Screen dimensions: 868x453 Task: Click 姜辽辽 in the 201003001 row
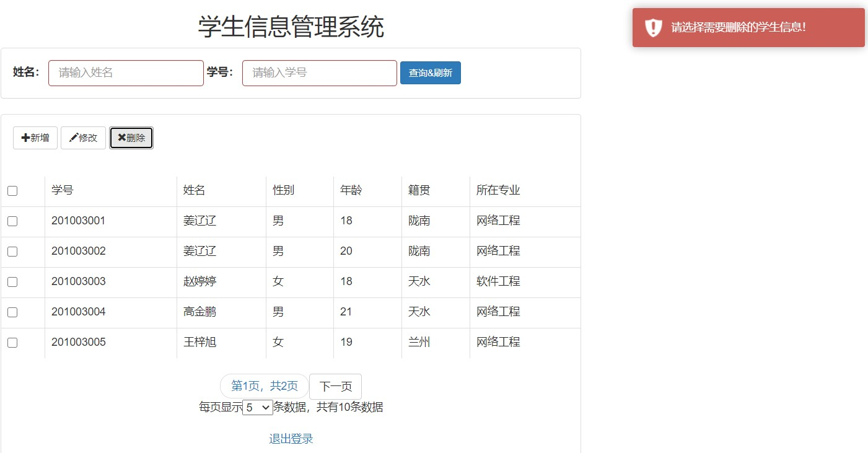[x=200, y=221]
